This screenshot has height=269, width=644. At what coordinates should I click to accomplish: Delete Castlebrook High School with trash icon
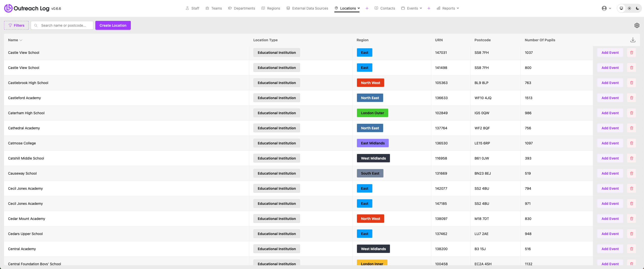point(631,83)
